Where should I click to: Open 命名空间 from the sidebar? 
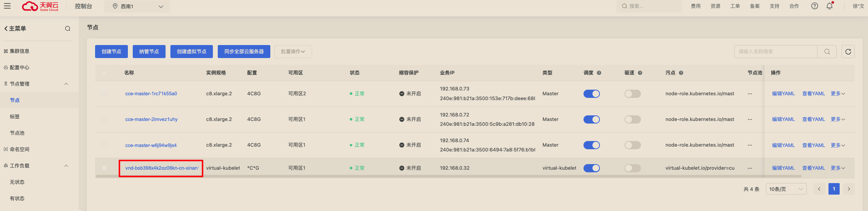click(x=19, y=149)
